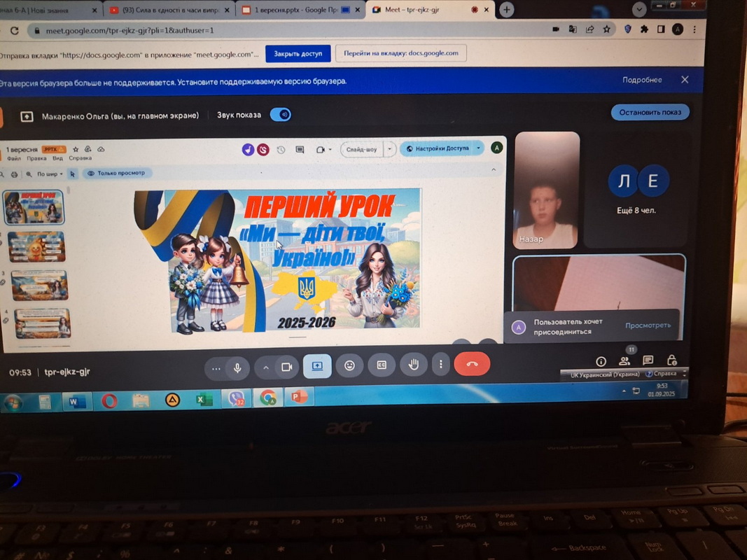Open the Настройки Доступа dropdown arrow
This screenshot has height=560, width=747.
click(478, 148)
